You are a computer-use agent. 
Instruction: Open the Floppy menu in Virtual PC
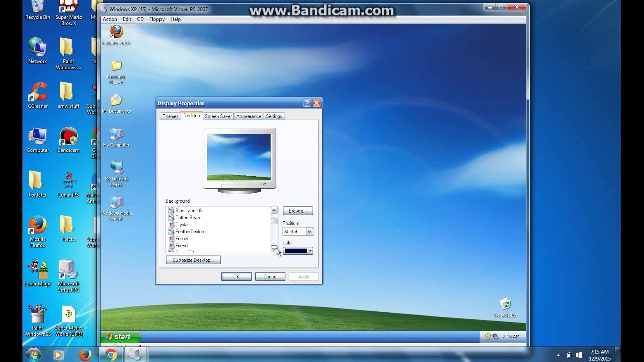[157, 19]
